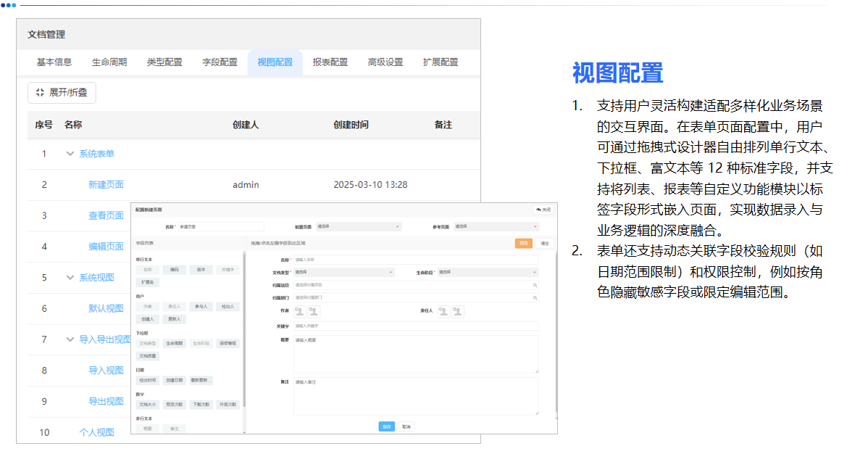
Task: Click the 保存 button
Action: click(x=386, y=426)
